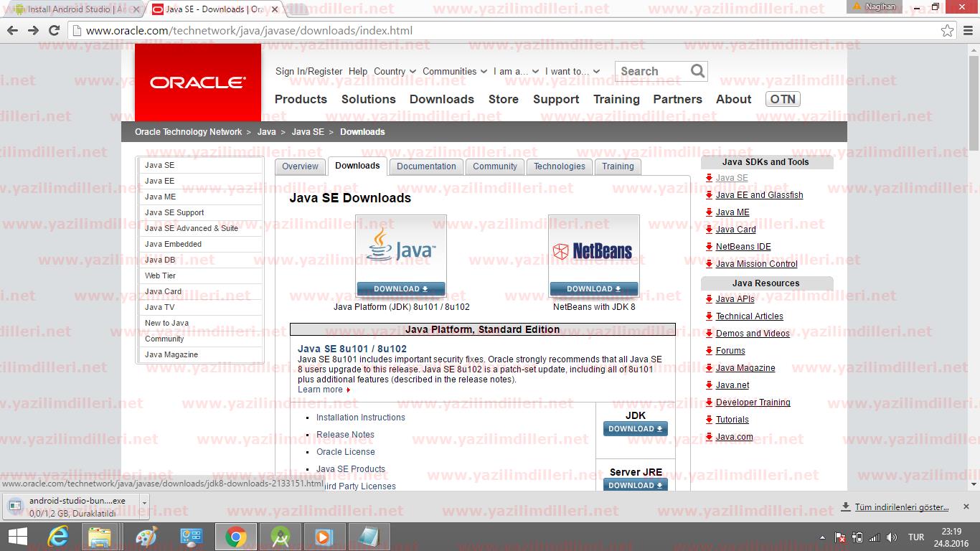
Task: Open the Support menu
Action: [x=556, y=99]
